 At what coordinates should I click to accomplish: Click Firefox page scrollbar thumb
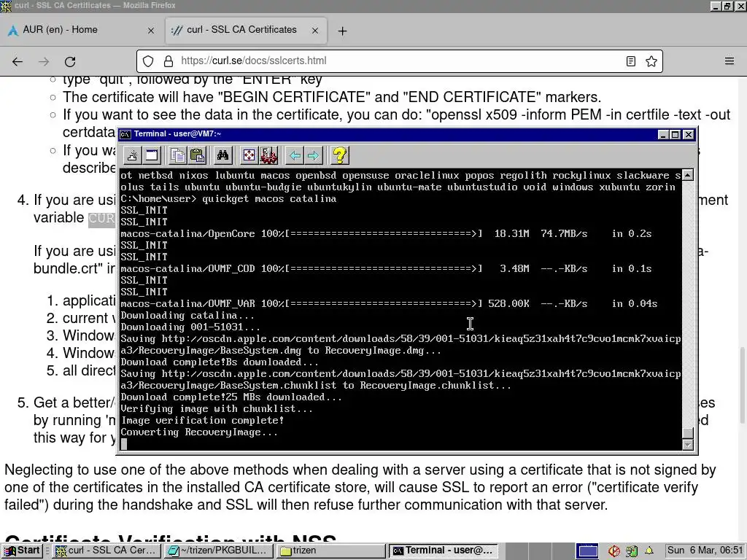coord(742,385)
